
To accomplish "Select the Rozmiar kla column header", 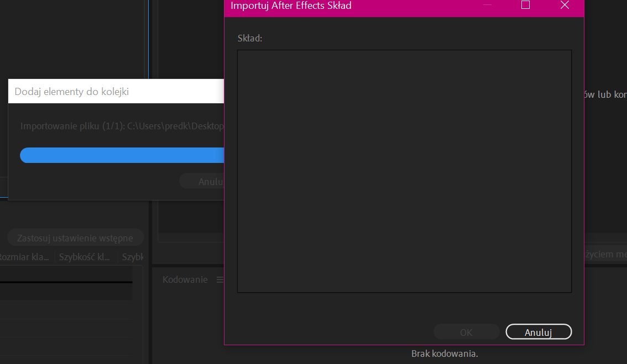I will [x=25, y=257].
